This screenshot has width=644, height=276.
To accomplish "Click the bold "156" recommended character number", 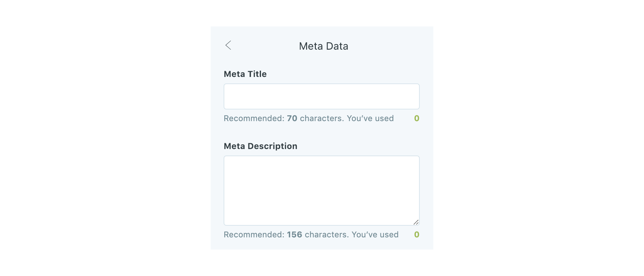I will (294, 235).
